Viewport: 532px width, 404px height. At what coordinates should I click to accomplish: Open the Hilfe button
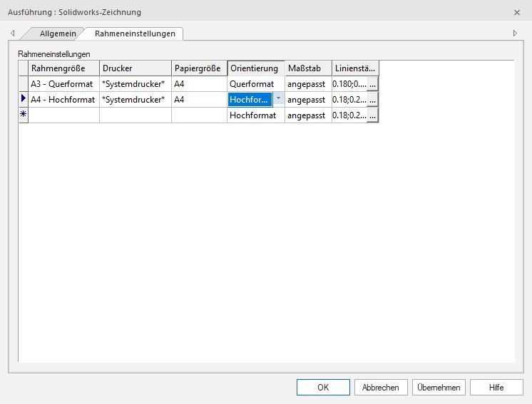[x=496, y=387]
